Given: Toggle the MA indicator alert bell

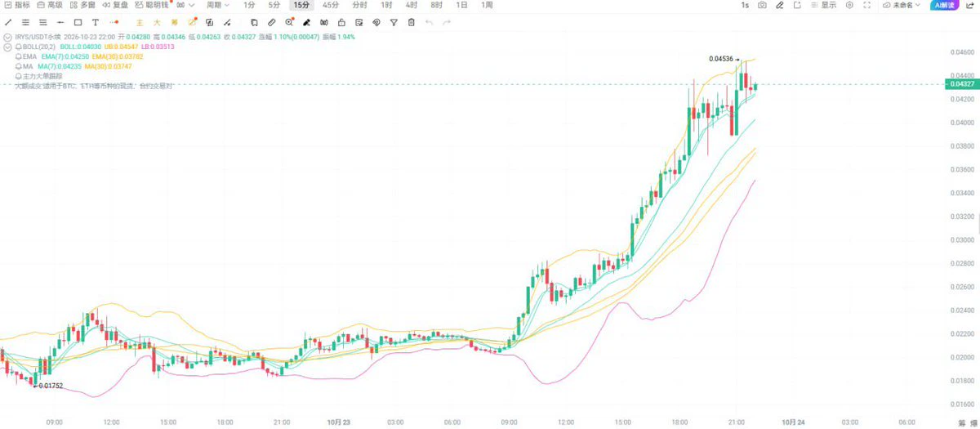Looking at the screenshot, I should (19, 66).
